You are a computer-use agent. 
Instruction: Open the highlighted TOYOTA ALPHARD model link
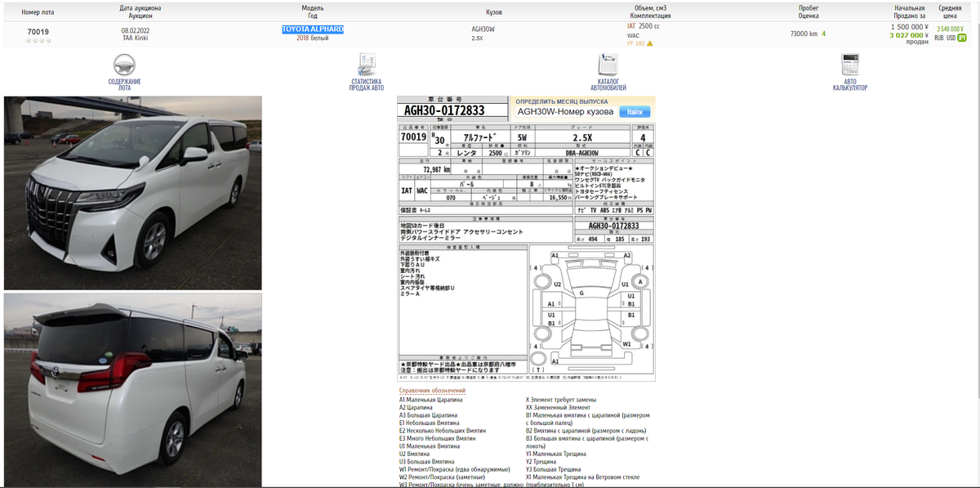click(313, 29)
